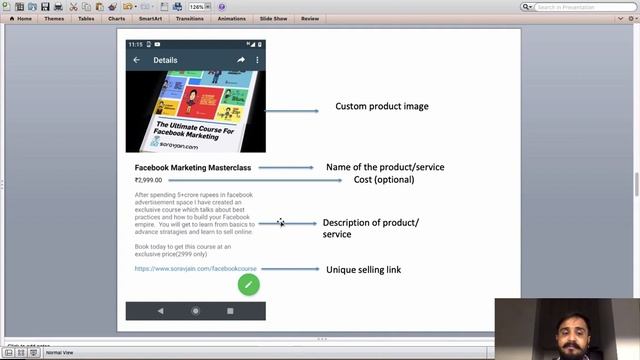The image size is (640, 360).
Task: Paste using the clipboard icon
Action: 100,7
